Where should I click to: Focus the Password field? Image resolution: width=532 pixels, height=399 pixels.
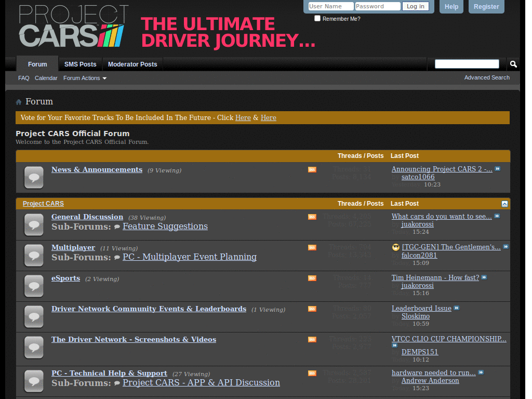tap(378, 6)
